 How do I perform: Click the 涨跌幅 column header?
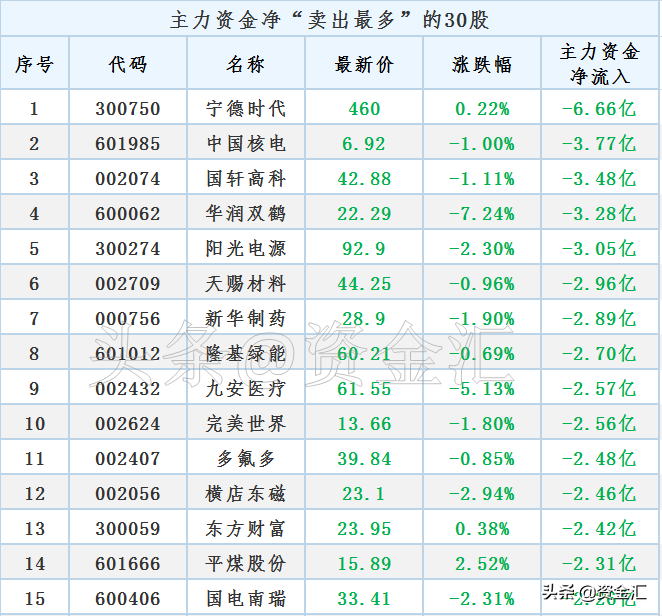tap(482, 65)
